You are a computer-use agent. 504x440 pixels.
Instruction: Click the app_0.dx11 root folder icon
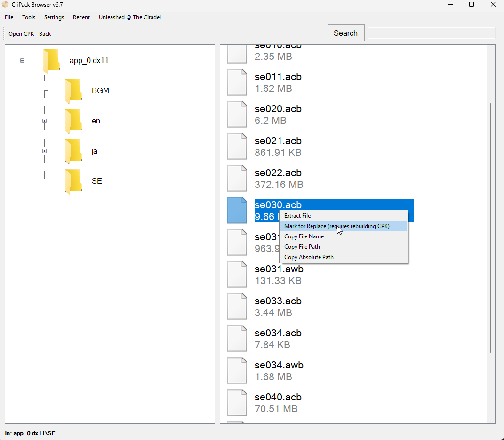[x=51, y=60]
